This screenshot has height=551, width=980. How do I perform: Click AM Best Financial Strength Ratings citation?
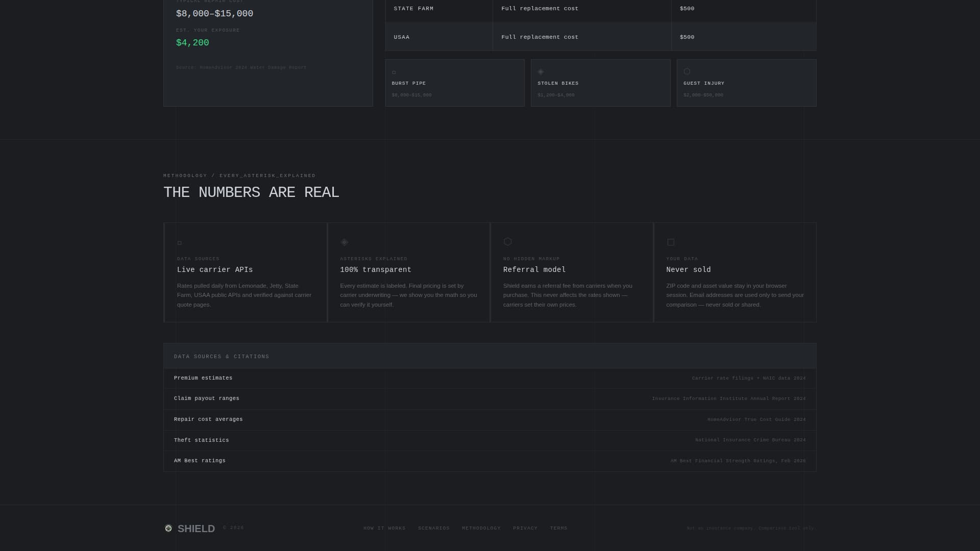coord(738,461)
